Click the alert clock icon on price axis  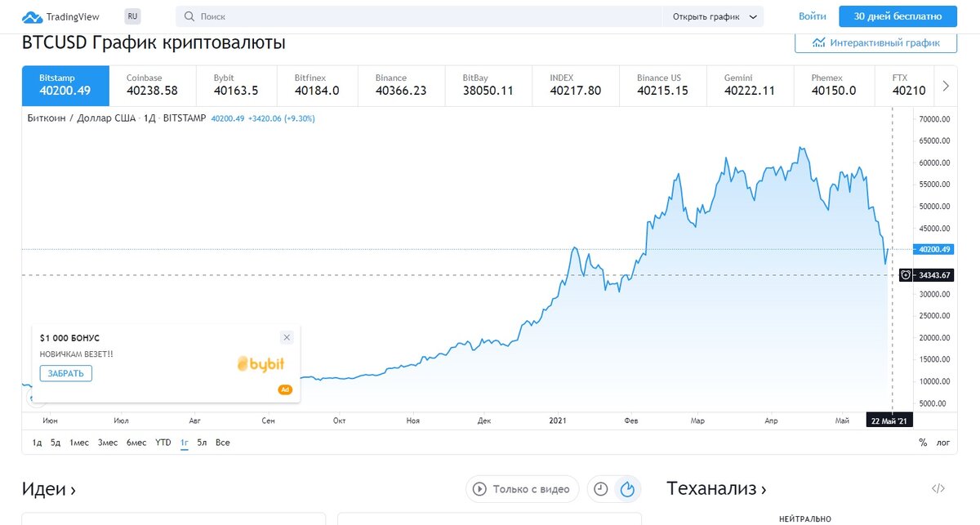point(905,275)
